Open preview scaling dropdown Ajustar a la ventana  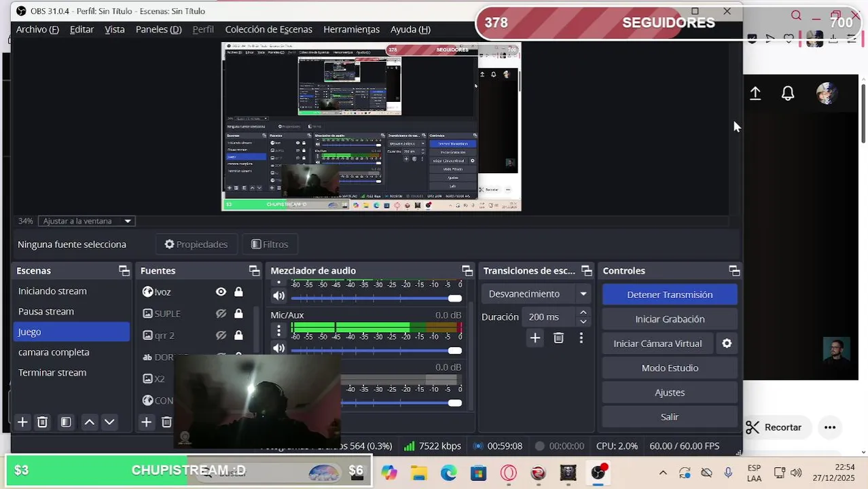(x=86, y=221)
